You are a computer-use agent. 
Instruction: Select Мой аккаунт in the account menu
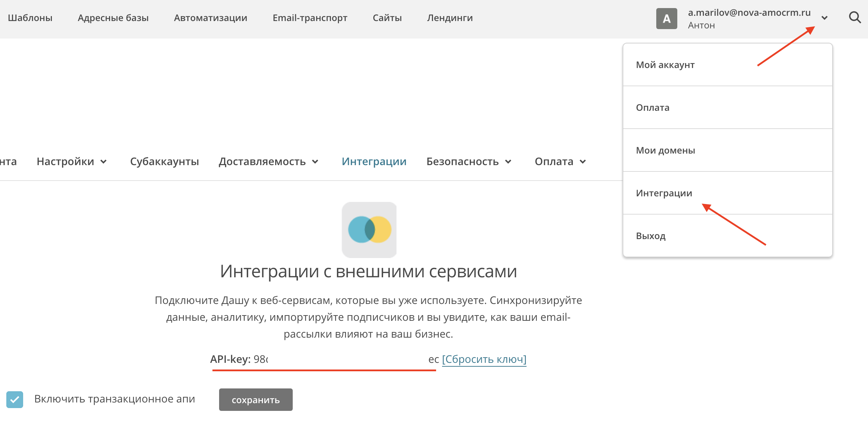click(665, 65)
